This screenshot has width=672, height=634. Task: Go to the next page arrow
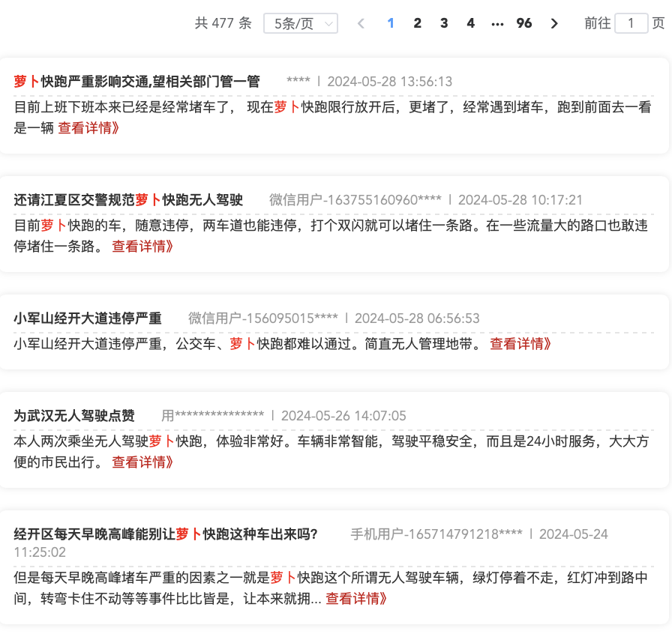point(554,23)
